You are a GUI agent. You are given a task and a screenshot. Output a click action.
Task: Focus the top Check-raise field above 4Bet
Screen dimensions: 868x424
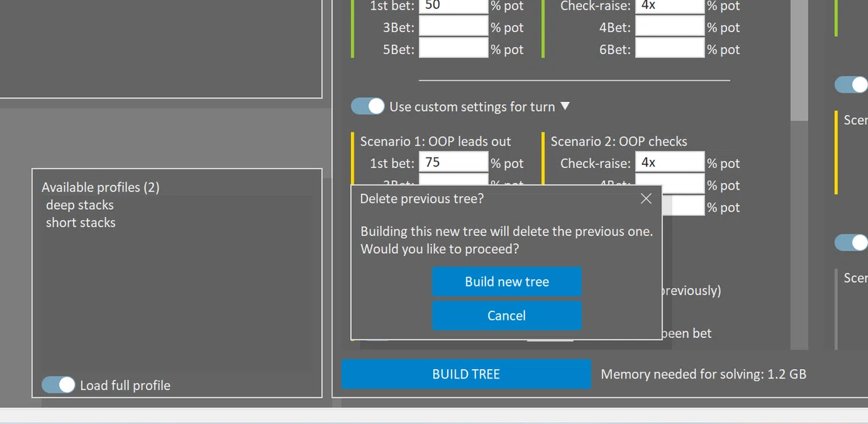coord(670,7)
